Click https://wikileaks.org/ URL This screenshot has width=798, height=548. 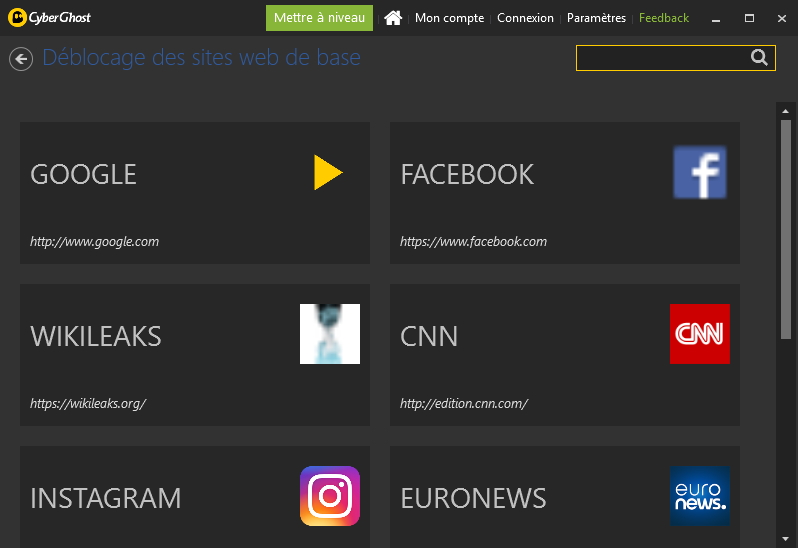[88, 403]
